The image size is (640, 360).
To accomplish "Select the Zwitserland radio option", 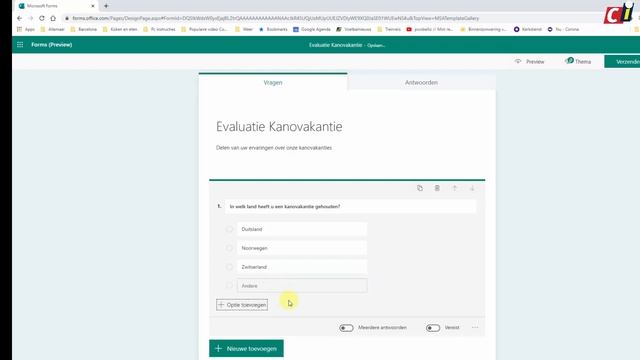I will point(229,267).
